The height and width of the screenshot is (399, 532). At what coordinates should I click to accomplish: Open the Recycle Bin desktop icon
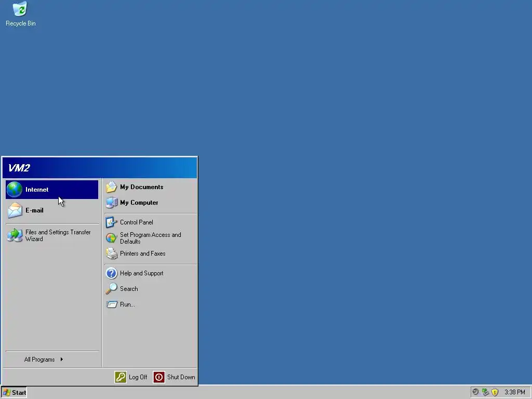coord(20,14)
